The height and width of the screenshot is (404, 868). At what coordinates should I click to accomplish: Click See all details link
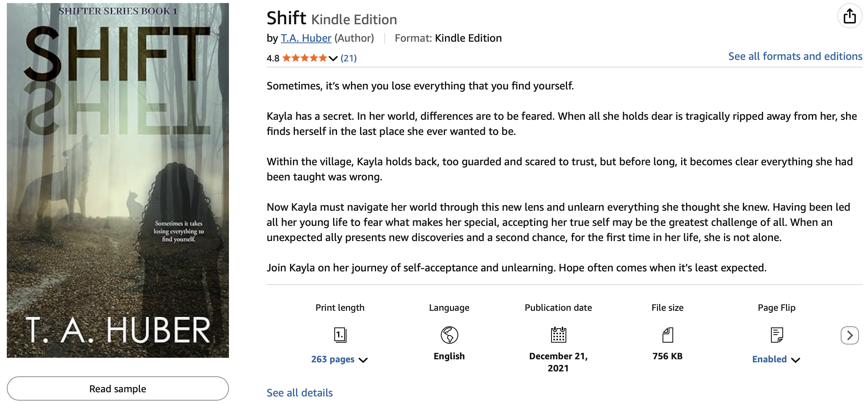(x=299, y=393)
